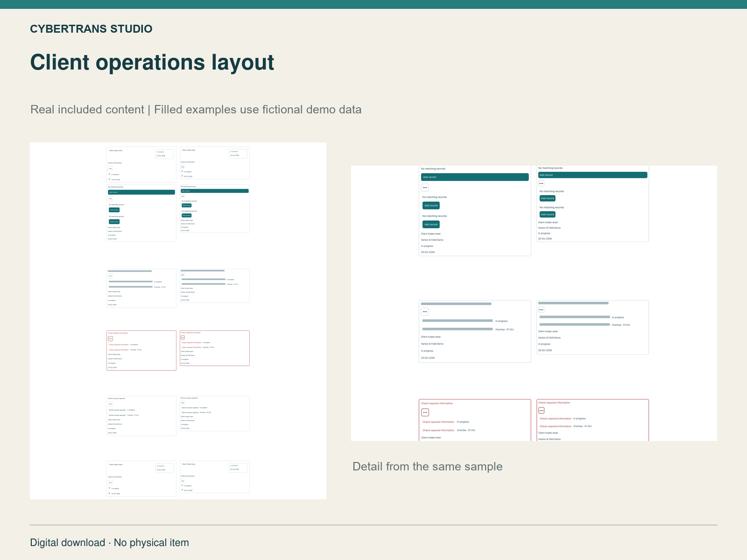747x560 pixels.
Task: Open the enlarged detail preview image
Action: [x=534, y=303]
